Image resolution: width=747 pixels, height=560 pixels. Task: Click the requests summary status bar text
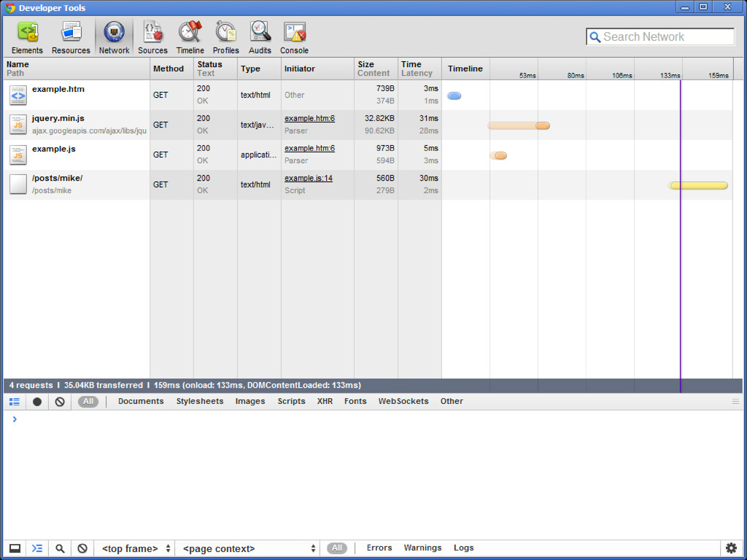185,385
